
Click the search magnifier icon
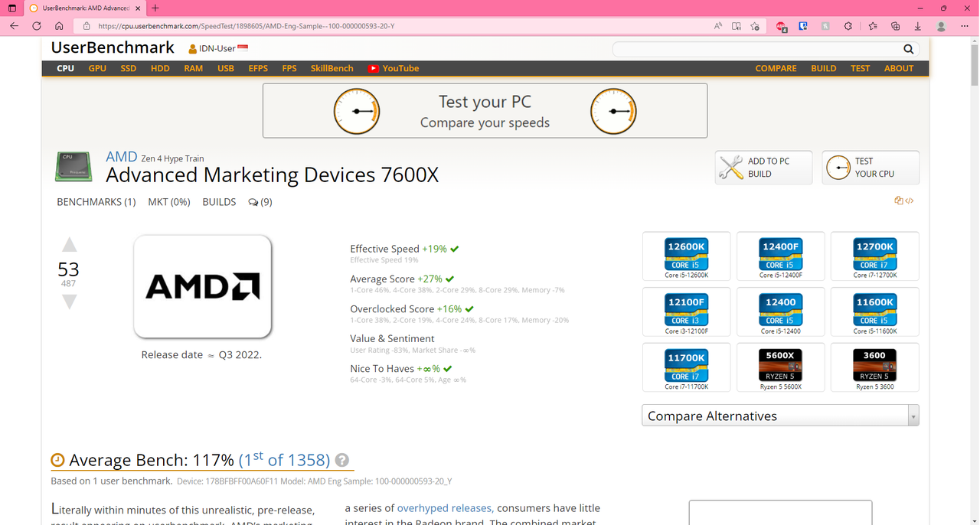[x=908, y=49]
